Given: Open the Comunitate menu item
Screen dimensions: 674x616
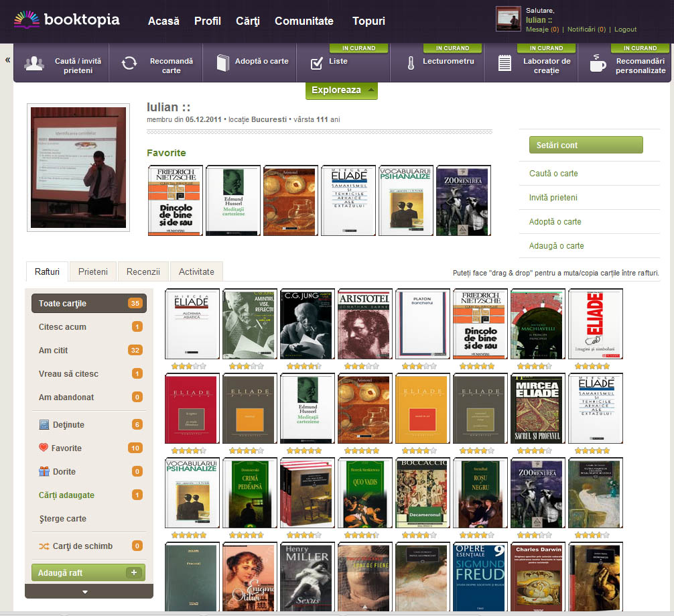Looking at the screenshot, I should (x=304, y=21).
